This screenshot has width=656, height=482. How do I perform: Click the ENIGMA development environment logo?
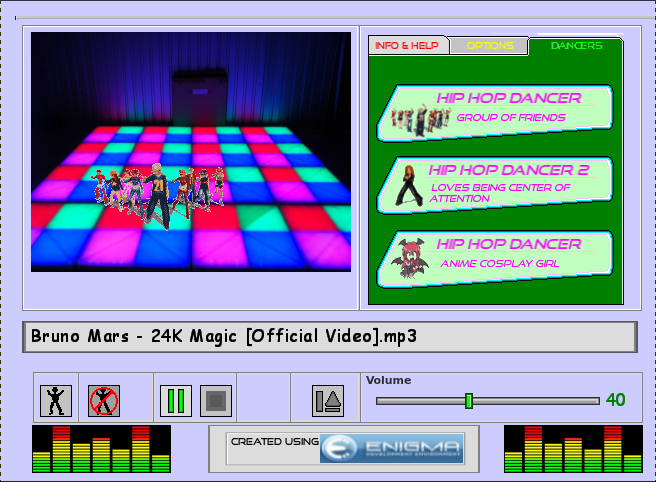click(x=392, y=449)
